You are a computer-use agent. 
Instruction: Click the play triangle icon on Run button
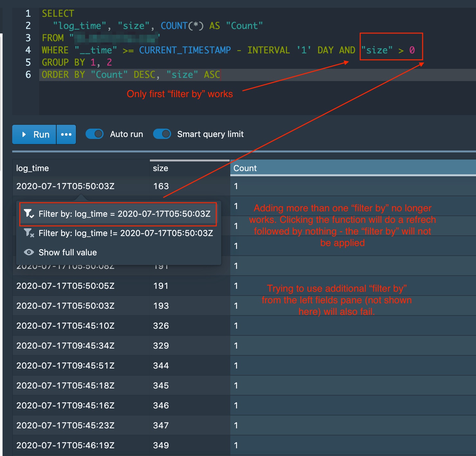pyautogui.click(x=24, y=134)
